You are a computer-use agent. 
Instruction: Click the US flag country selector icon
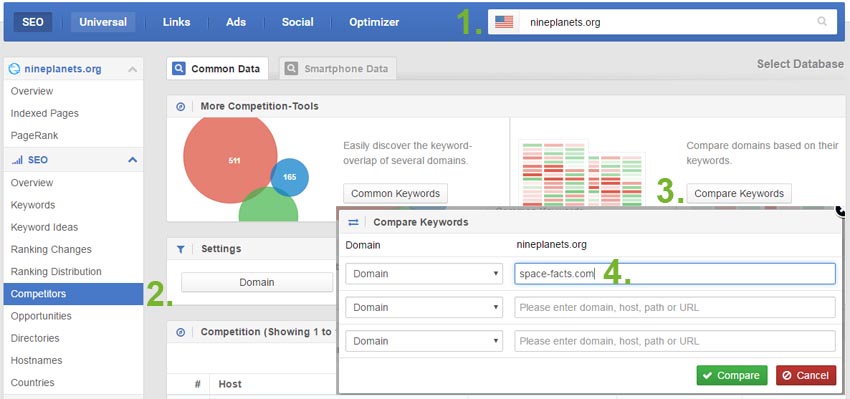click(504, 22)
